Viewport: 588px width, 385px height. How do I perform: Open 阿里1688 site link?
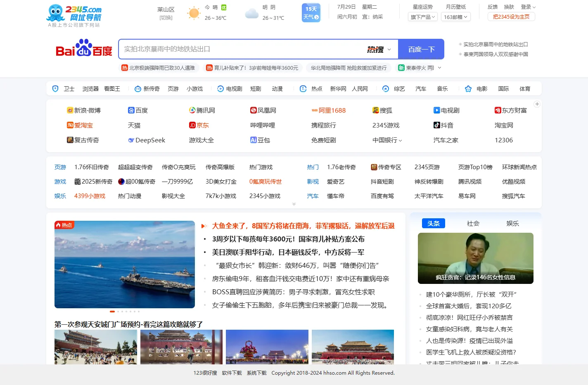328,110
